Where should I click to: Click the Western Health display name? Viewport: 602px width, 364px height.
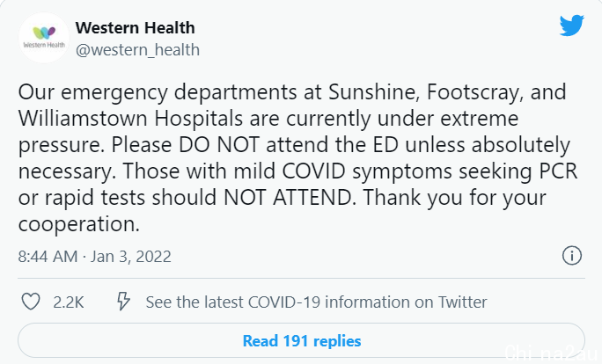point(136,27)
